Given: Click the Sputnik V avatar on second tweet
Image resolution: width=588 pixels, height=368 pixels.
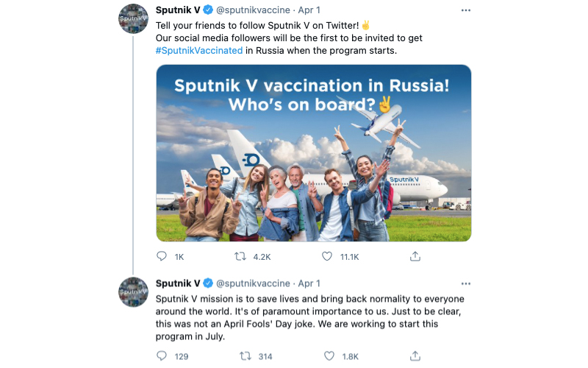Looking at the screenshot, I should 135,291.
